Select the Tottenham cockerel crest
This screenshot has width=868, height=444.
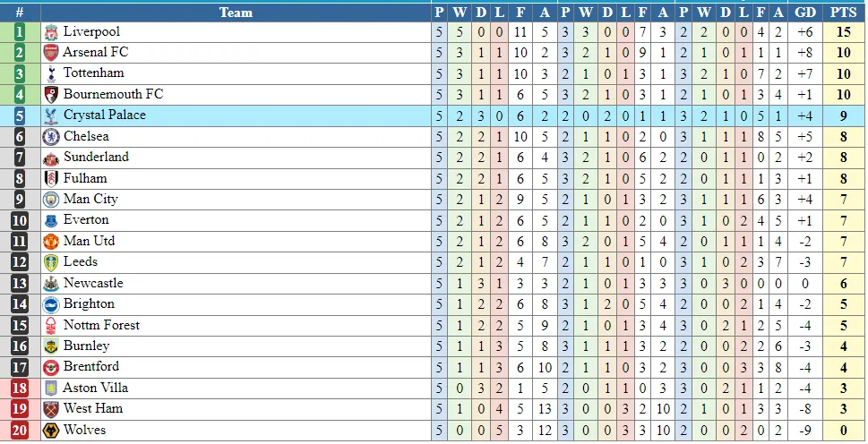pos(51,73)
